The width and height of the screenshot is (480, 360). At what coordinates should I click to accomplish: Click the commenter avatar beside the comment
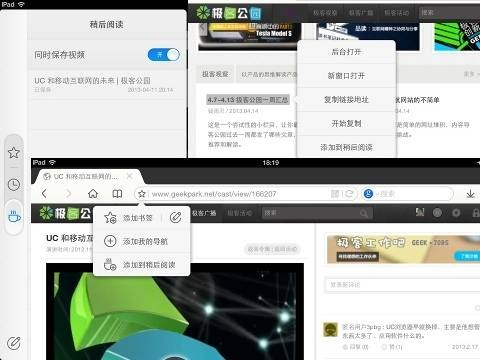(331, 329)
